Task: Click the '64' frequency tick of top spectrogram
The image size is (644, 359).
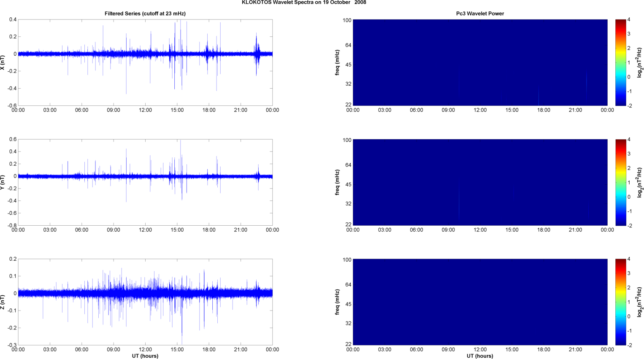Action: pos(348,45)
